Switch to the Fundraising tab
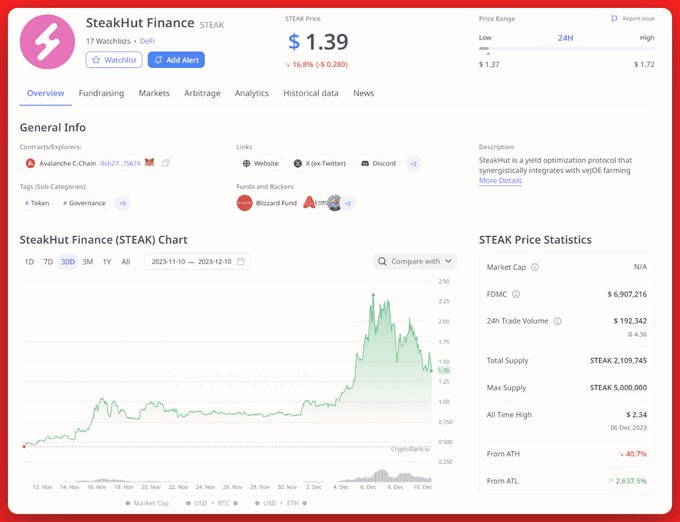The height and width of the screenshot is (522, 680). (101, 93)
